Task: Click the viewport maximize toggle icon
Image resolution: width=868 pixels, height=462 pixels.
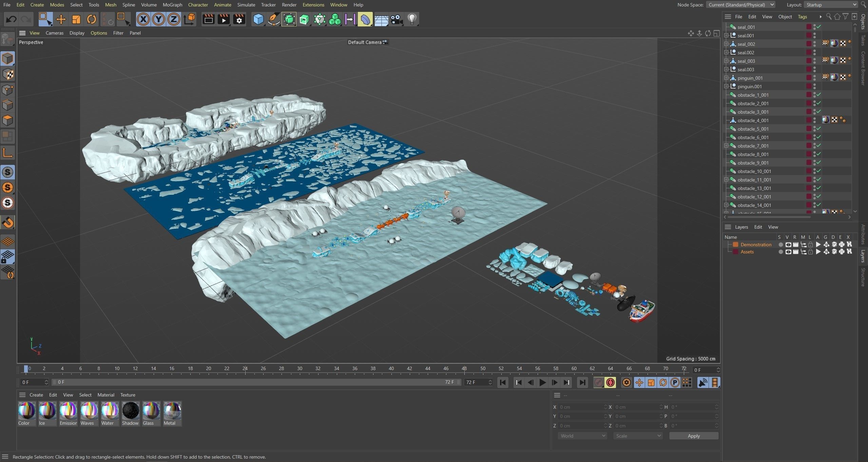Action: (716, 33)
